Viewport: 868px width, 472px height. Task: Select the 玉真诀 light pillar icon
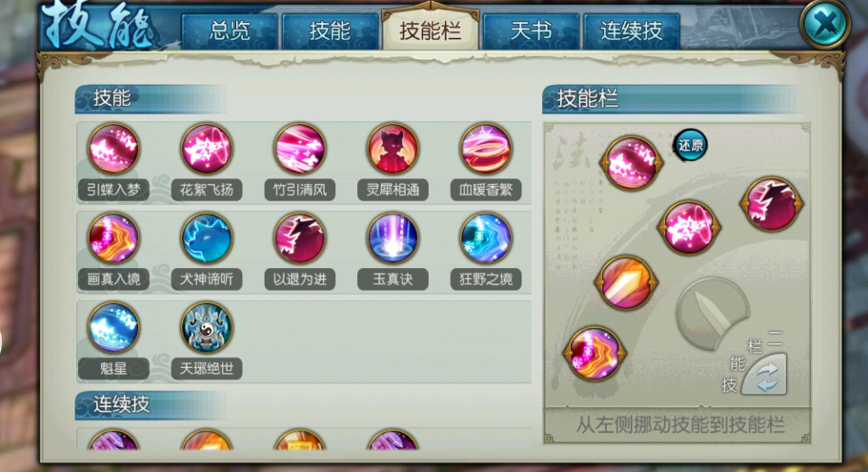[393, 238]
